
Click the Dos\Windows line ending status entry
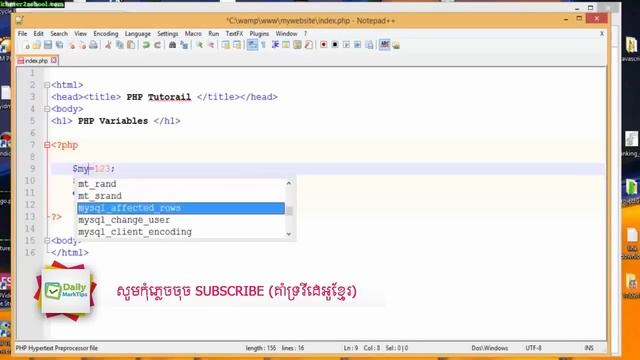[489, 348]
